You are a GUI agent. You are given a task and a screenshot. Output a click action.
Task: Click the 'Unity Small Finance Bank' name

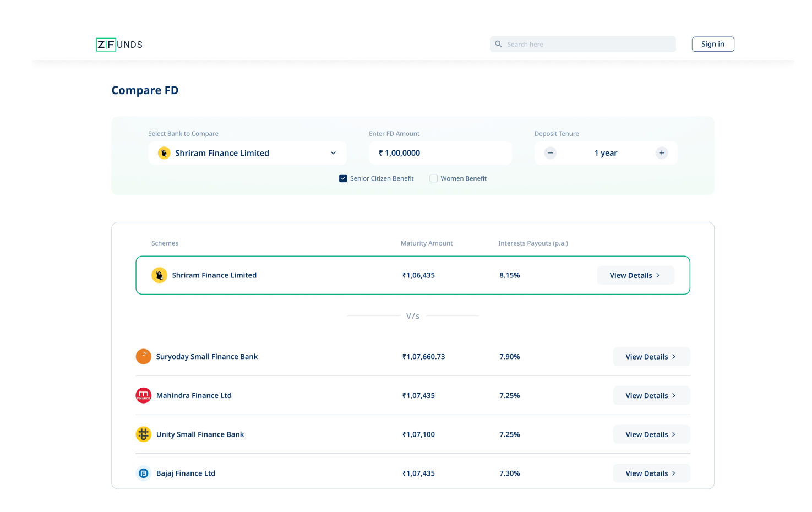tap(200, 434)
